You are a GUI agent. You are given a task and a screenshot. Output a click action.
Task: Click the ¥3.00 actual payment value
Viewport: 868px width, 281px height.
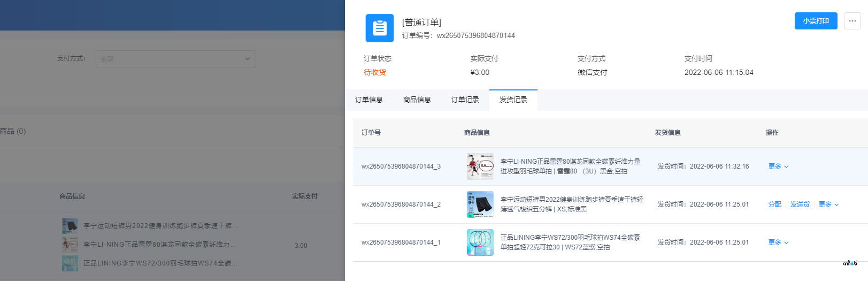click(480, 72)
